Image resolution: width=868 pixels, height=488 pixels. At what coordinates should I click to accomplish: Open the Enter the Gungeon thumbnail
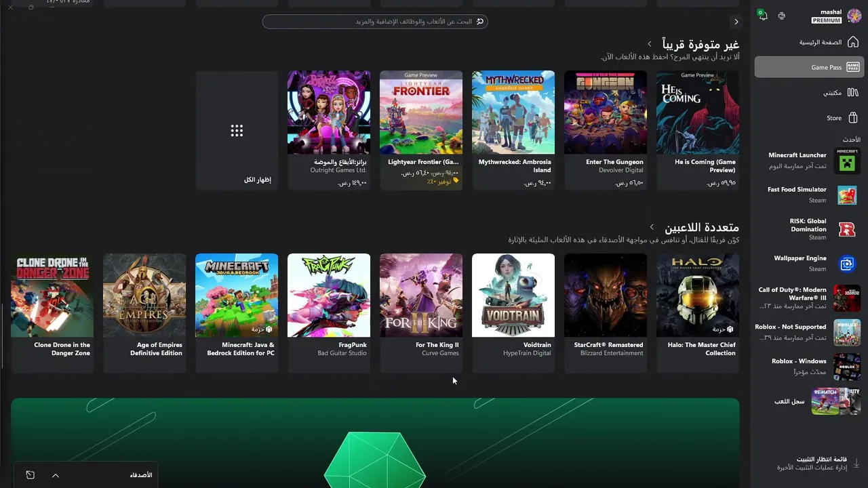(x=606, y=113)
